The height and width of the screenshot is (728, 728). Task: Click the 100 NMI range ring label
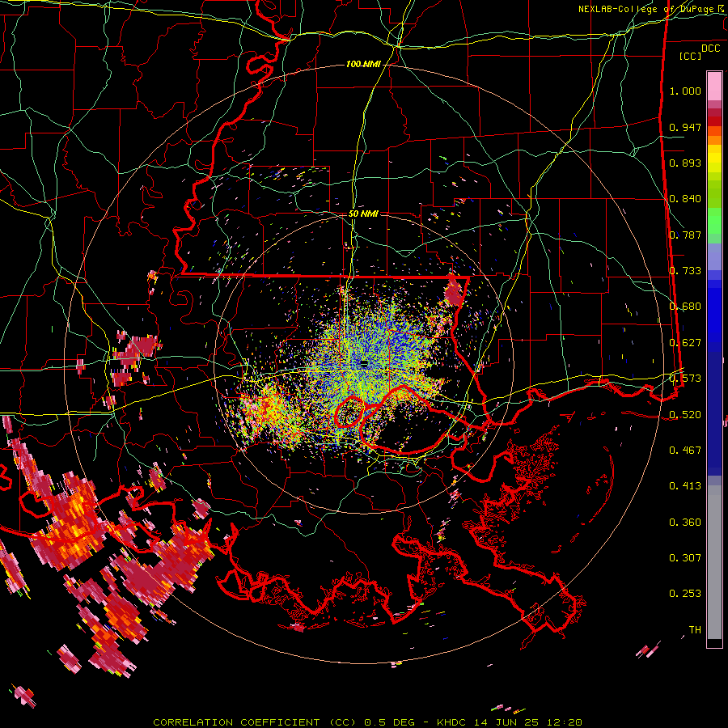point(363,64)
